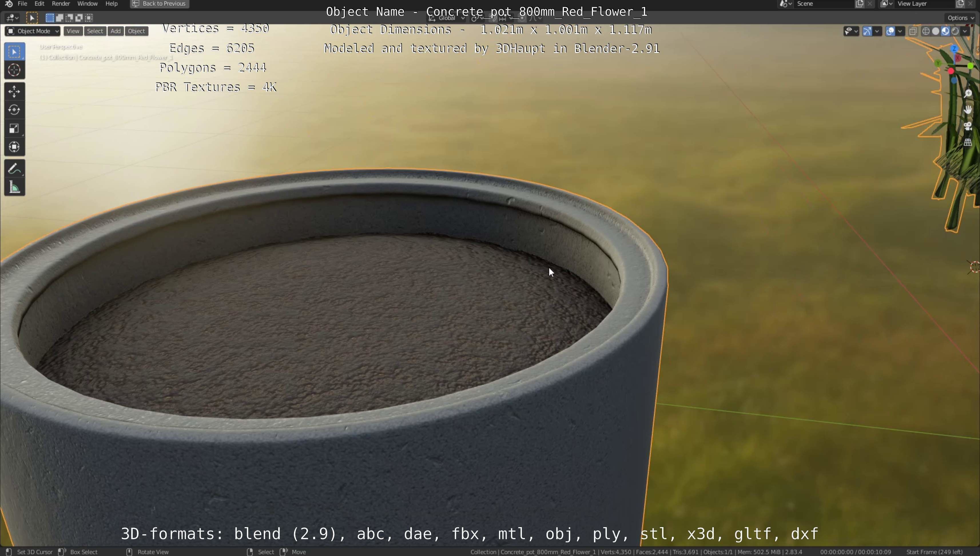
Task: Open the Render menu
Action: pyautogui.click(x=61, y=4)
